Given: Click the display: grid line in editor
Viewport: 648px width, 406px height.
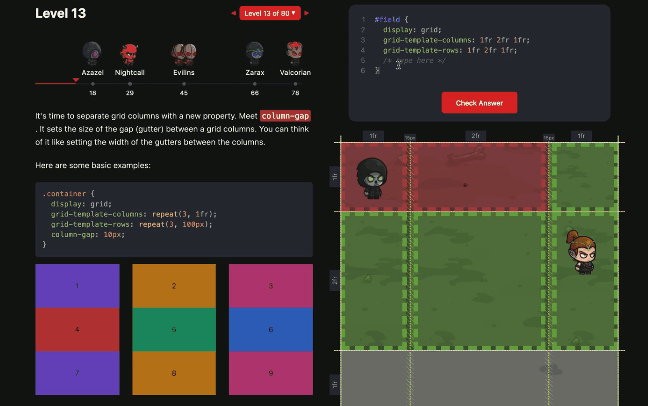Looking at the screenshot, I should pyautogui.click(x=412, y=30).
